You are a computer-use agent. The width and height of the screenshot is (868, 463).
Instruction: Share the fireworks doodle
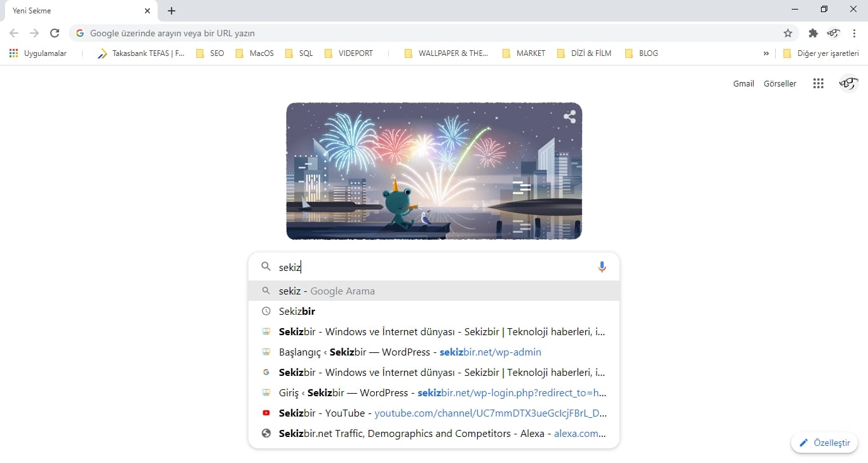[569, 116]
